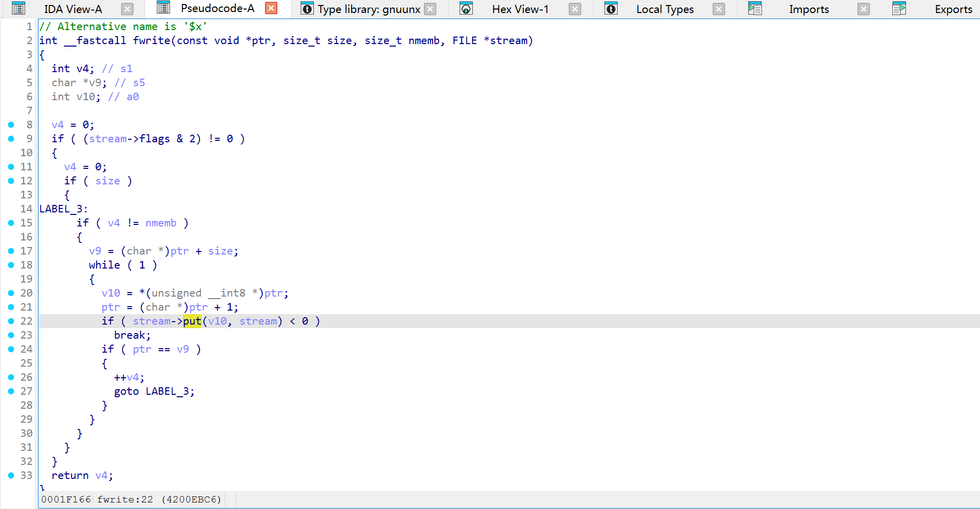The image size is (980, 509).
Task: Click the Imports tab icon
Action: pyautogui.click(x=755, y=9)
